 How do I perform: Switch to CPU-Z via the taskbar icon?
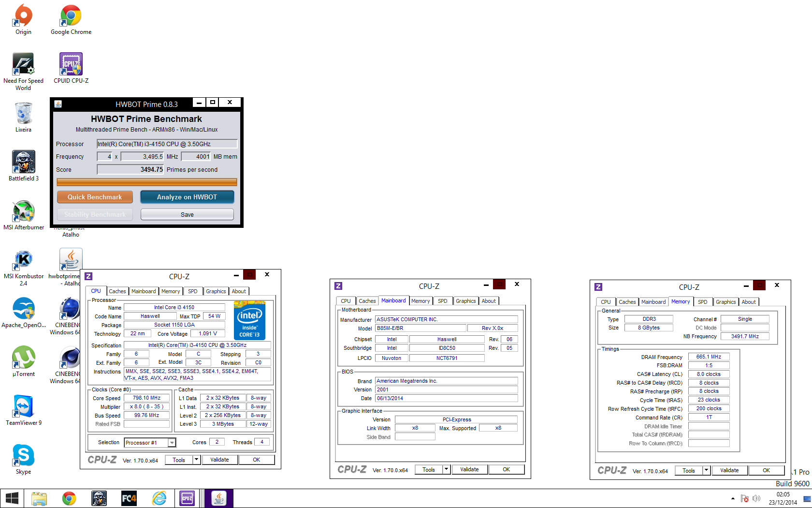(x=188, y=498)
